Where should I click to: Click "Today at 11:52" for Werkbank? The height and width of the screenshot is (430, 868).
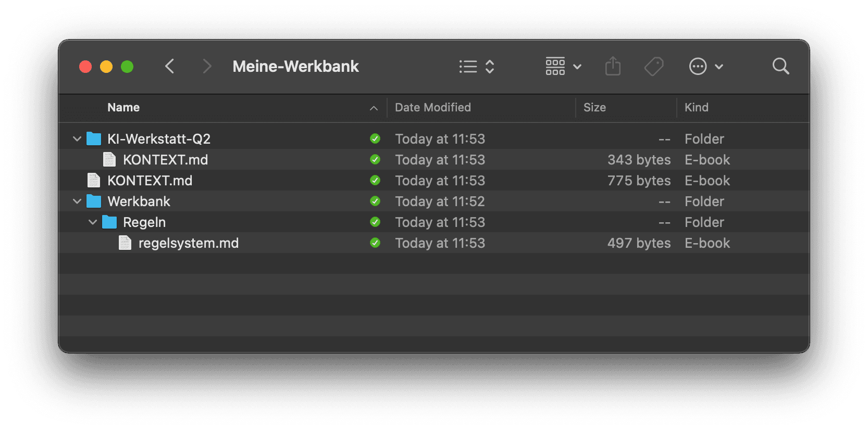tap(440, 201)
